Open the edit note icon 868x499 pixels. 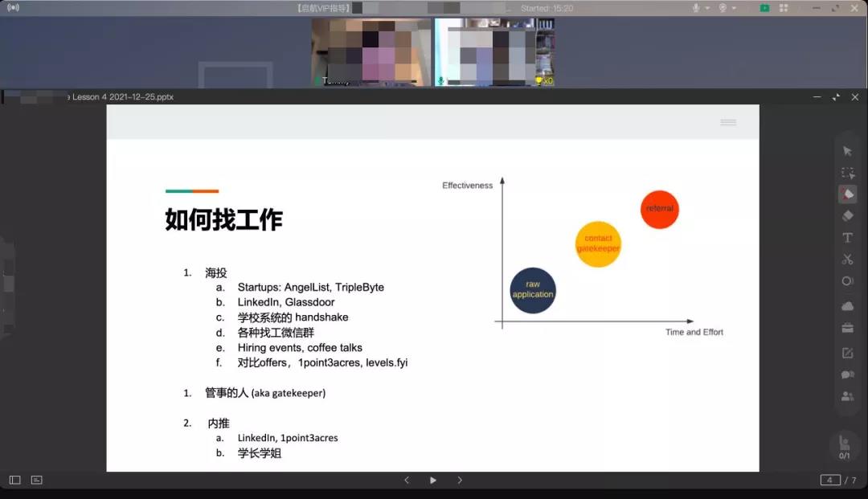pyautogui.click(x=847, y=353)
